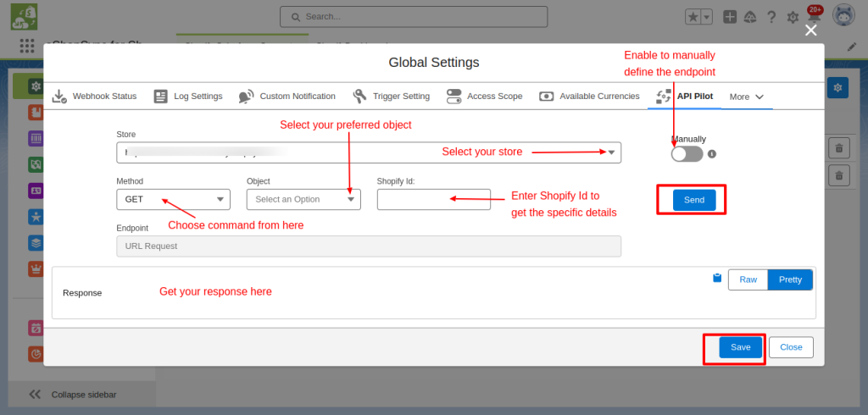Click the info icon beside Manually toggle
This screenshot has height=415, width=868.
tap(712, 154)
